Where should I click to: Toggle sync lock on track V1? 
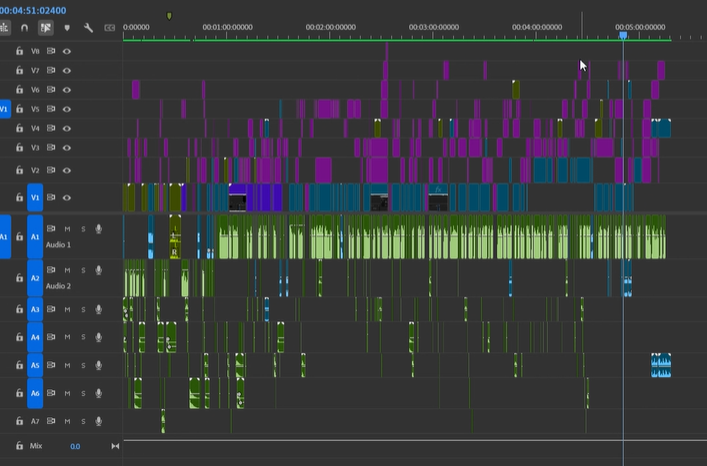(x=51, y=197)
